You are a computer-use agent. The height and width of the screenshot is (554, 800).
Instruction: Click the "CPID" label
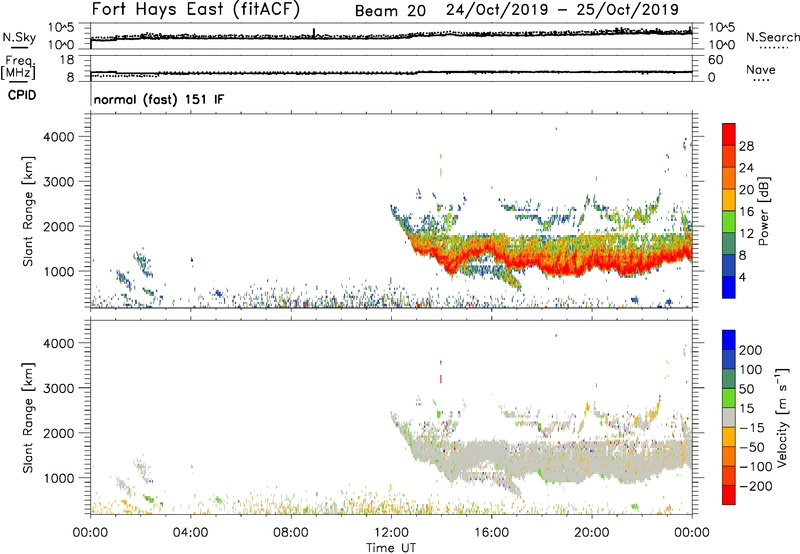tap(22, 95)
